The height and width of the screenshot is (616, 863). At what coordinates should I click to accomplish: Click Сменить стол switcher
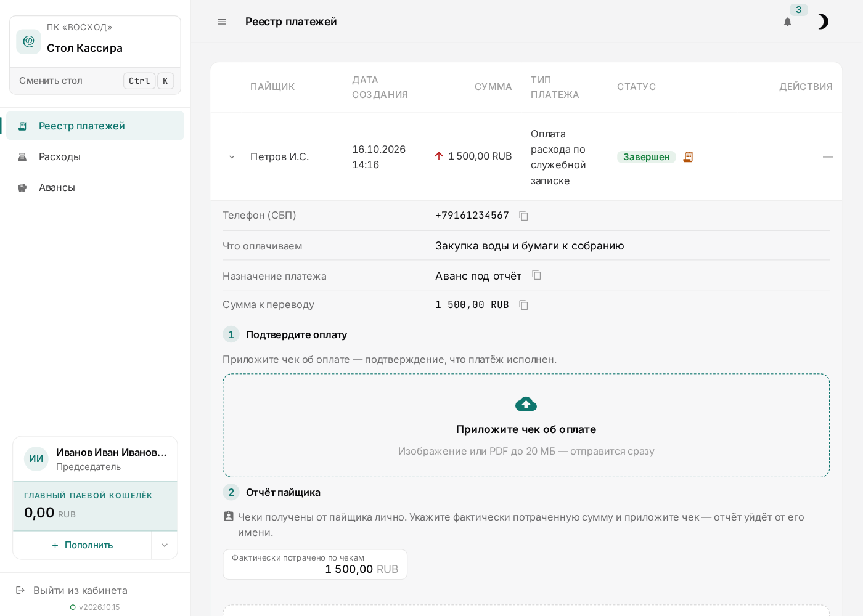(95, 81)
